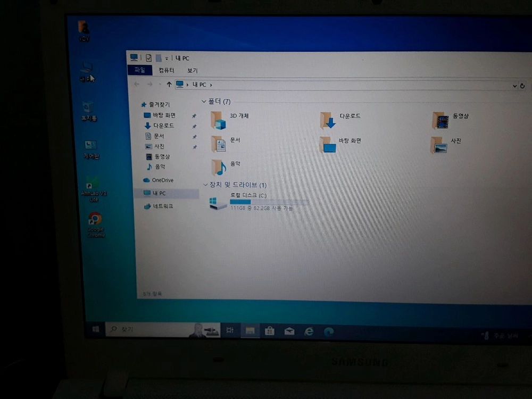Unpin 사진 via its pin icon
532x399 pixels.
click(195, 147)
